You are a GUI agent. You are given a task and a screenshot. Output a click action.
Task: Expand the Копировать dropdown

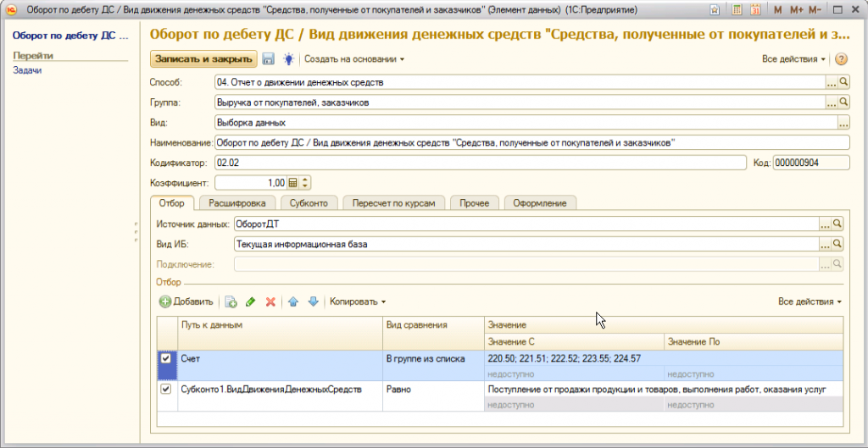coord(357,301)
